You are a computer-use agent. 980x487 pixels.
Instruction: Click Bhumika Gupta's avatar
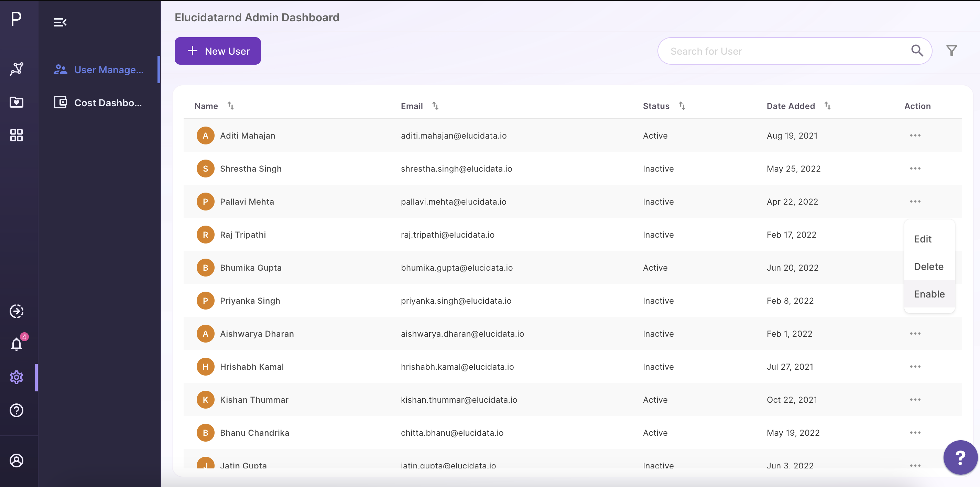pyautogui.click(x=205, y=268)
